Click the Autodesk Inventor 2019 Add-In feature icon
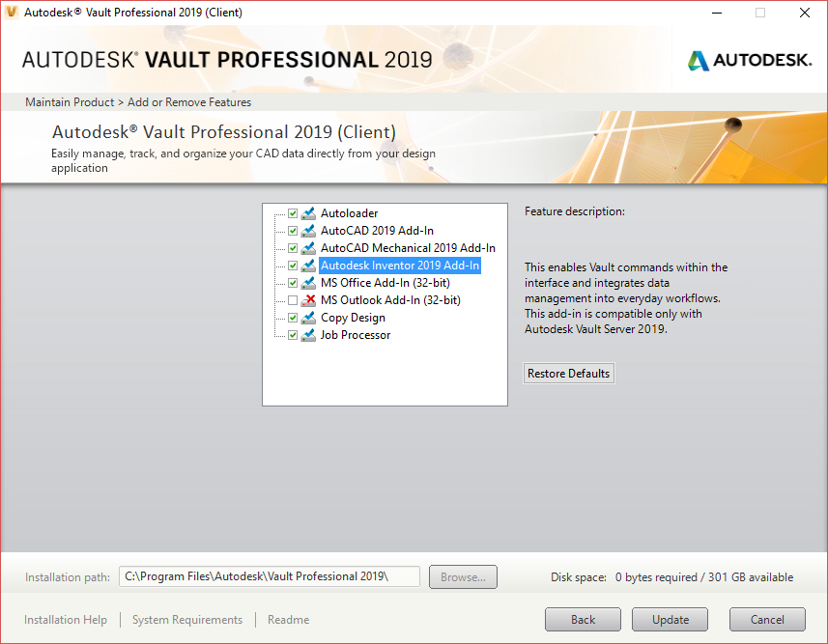Image resolution: width=828 pixels, height=644 pixels. coord(308,266)
